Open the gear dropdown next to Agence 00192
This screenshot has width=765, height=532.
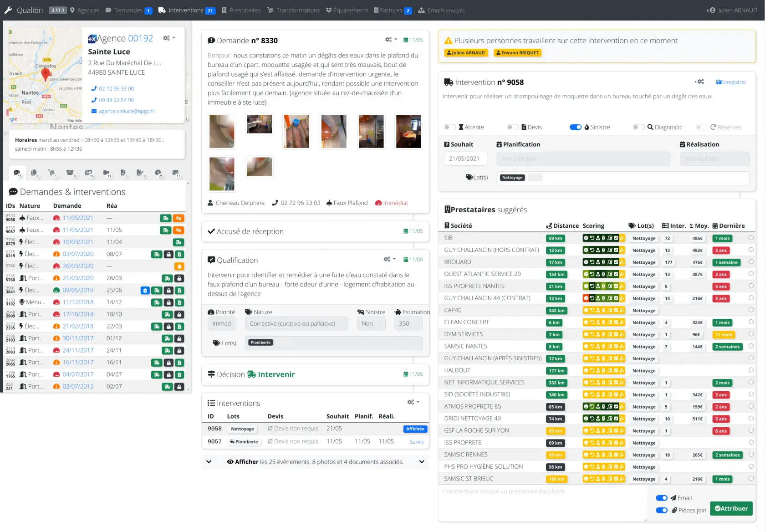coord(169,38)
